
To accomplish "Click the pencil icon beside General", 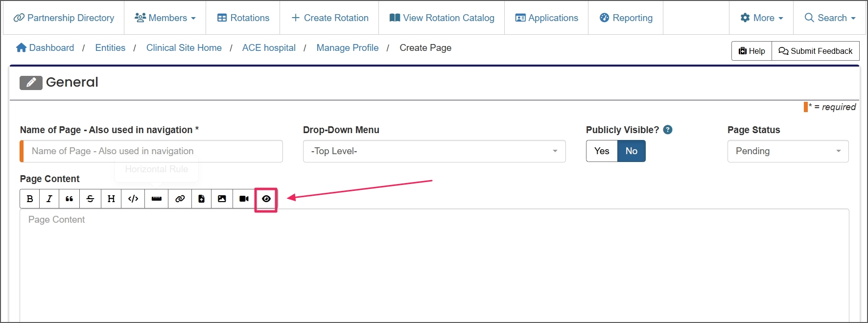I will tap(31, 82).
